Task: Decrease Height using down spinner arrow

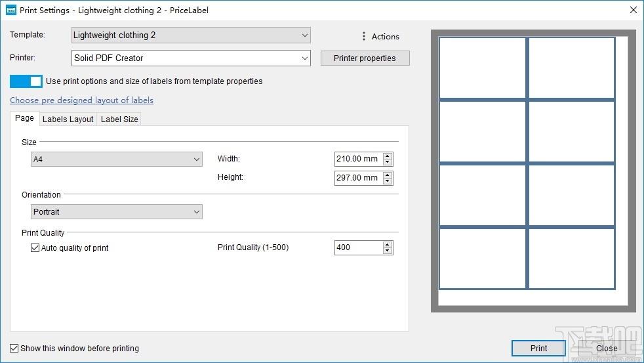Action: pyautogui.click(x=388, y=181)
